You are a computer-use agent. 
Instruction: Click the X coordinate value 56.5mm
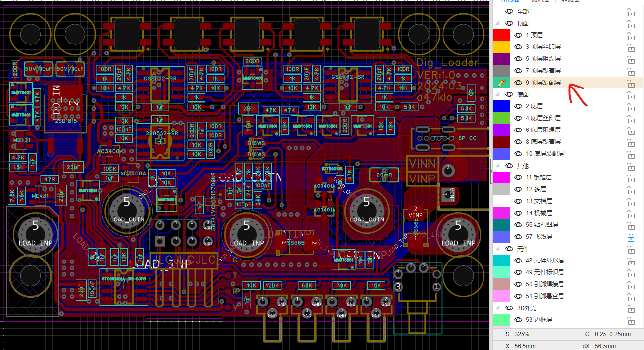coord(525,346)
